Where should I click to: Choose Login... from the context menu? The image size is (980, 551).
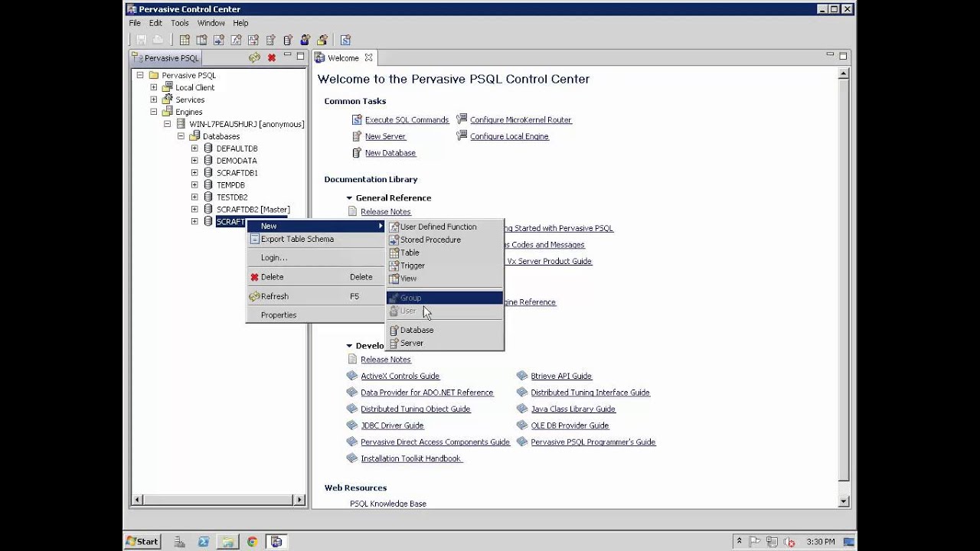[x=315, y=258]
